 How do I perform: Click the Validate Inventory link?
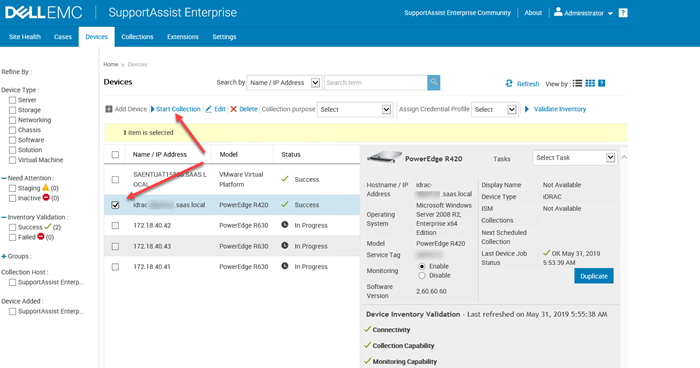pos(560,109)
